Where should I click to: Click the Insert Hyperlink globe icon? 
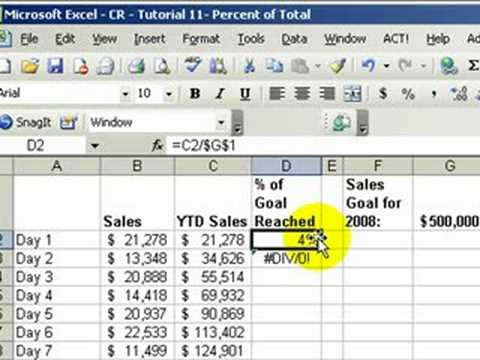449,66
